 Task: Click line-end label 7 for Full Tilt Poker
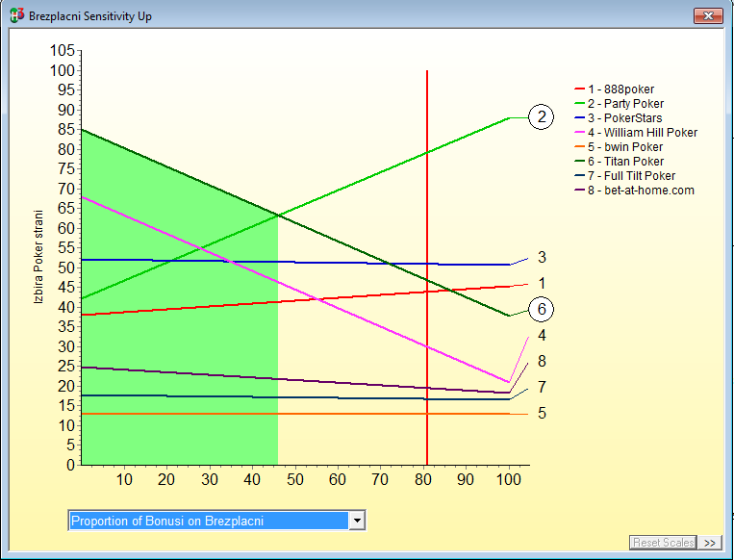click(542, 387)
